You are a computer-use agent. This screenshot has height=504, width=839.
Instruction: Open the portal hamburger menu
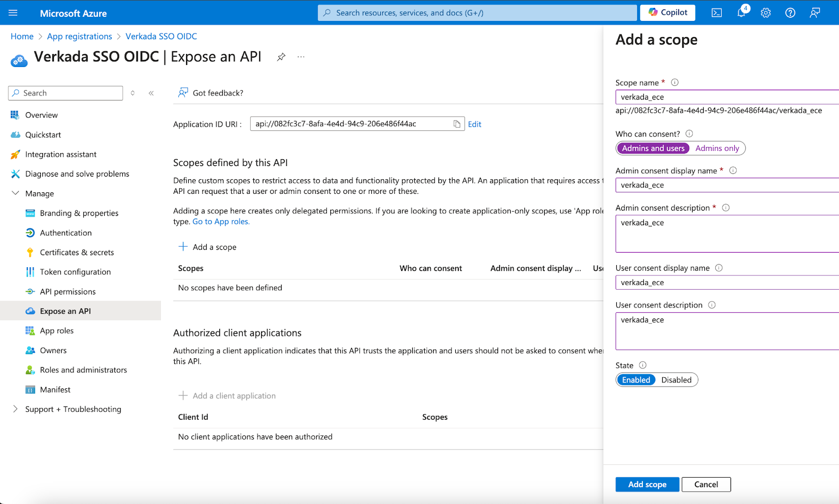point(13,13)
